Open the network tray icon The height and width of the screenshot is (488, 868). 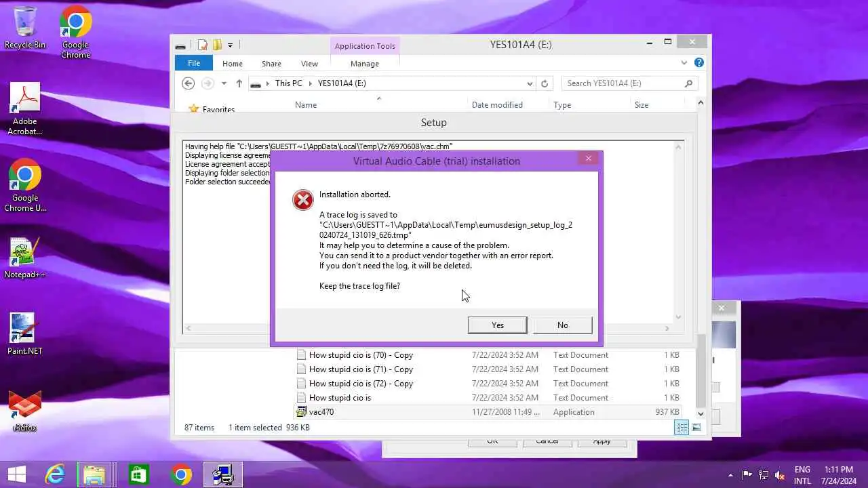(x=764, y=475)
